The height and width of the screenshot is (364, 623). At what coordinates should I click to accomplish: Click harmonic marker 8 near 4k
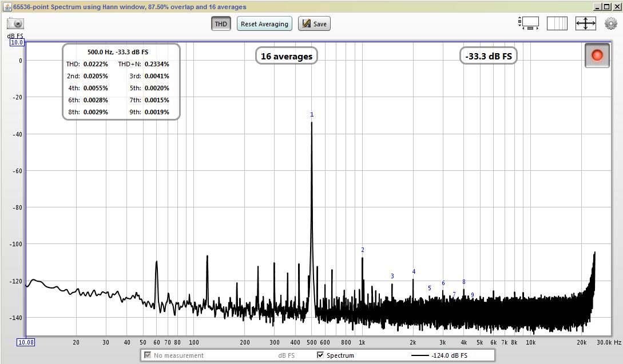pos(463,282)
